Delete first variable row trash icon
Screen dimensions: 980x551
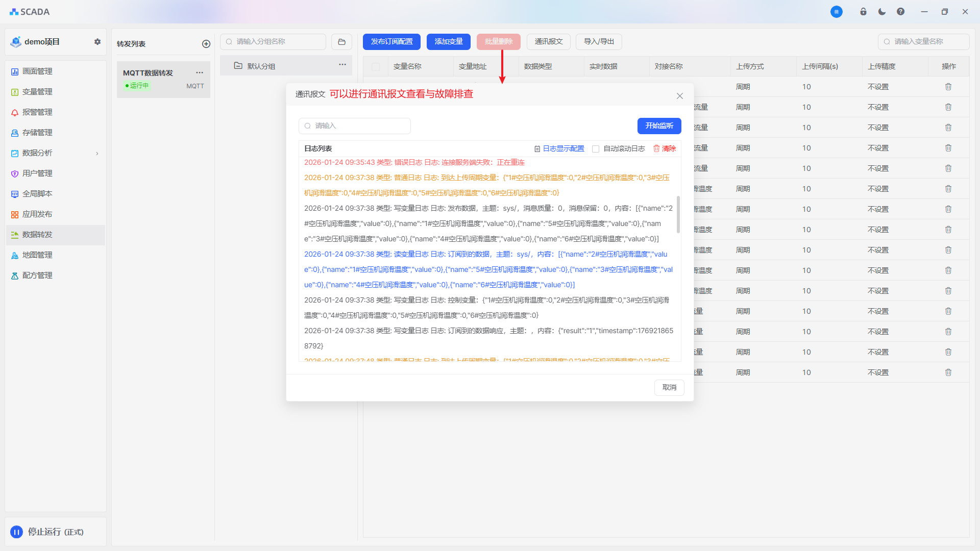[x=948, y=87]
